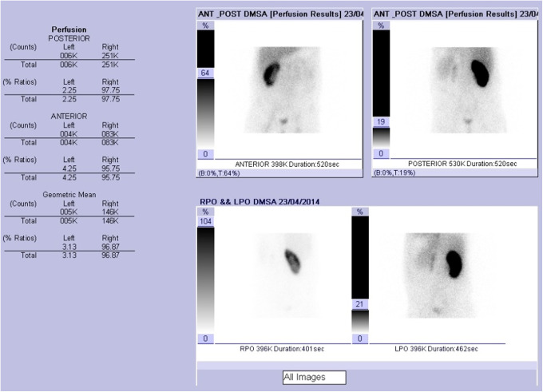543x392 pixels.
Task: Click upper threshold value 19 on posterior scale
Action: [x=381, y=122]
